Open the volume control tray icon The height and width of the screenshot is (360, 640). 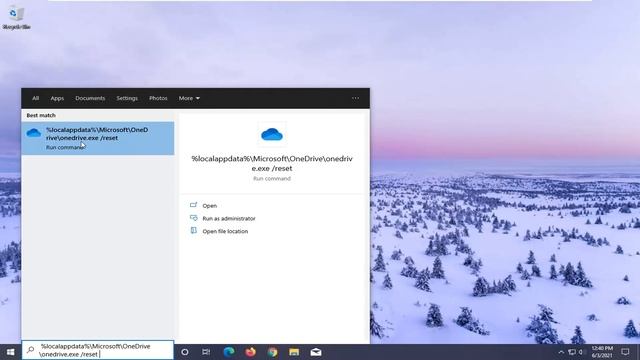click(x=581, y=352)
